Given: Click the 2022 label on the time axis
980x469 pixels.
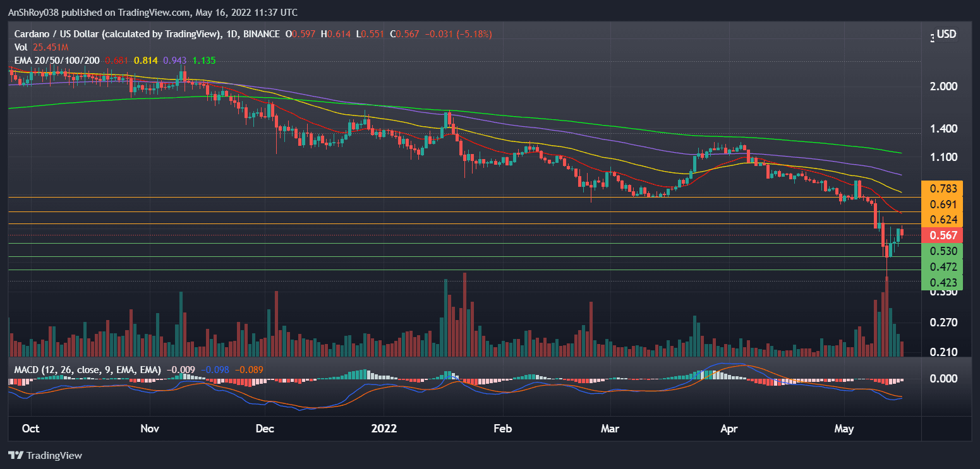Looking at the screenshot, I should [x=384, y=429].
